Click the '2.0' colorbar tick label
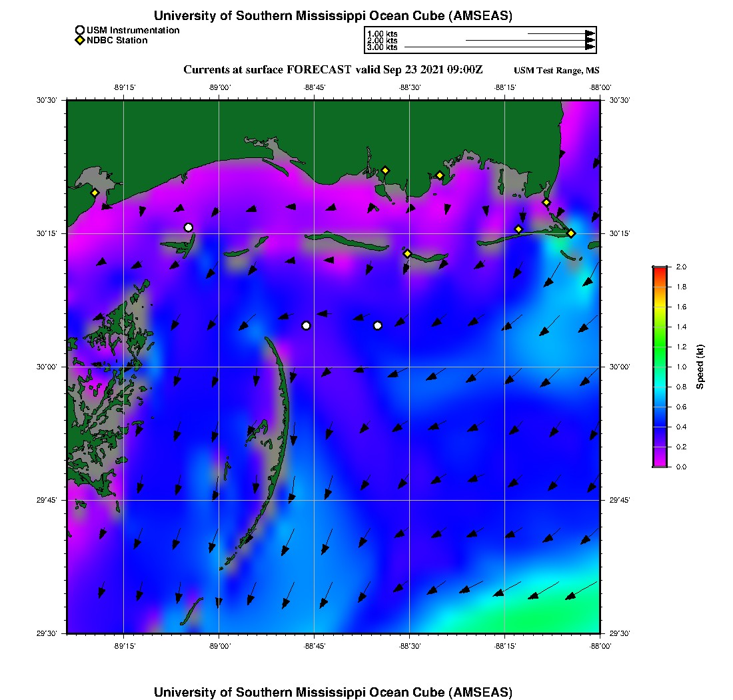Viewport: 733px width, 700px height. [x=681, y=267]
